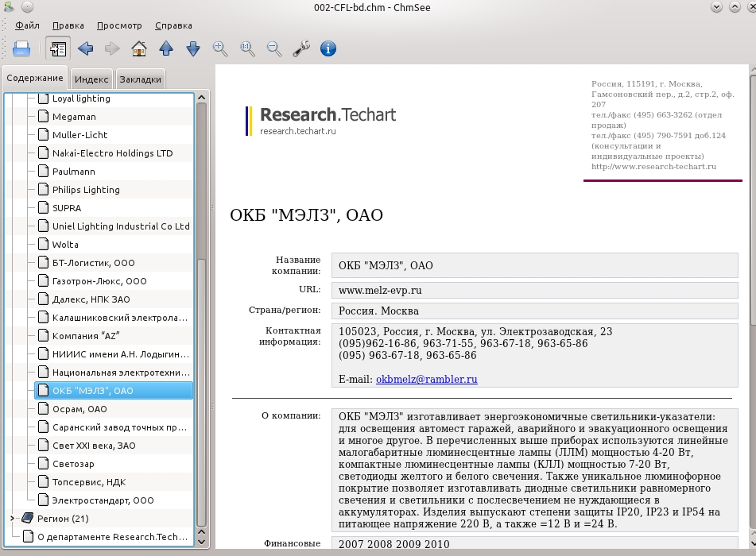756x556 pixels.
Task: Open the Правка menu
Action: (68, 25)
